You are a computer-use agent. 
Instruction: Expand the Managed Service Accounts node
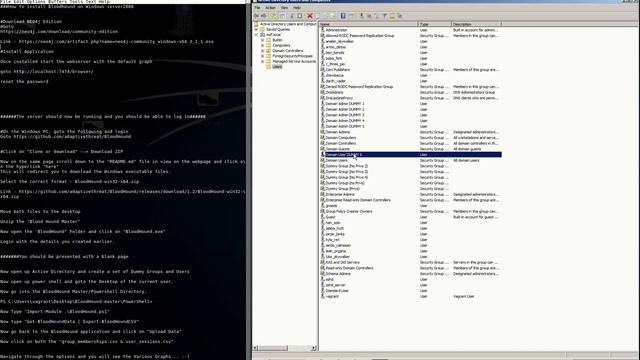pos(262,61)
